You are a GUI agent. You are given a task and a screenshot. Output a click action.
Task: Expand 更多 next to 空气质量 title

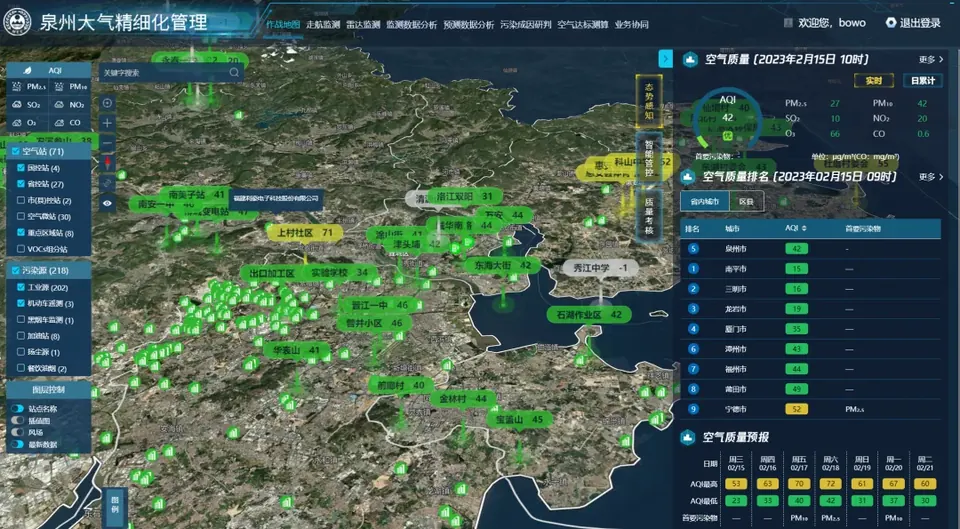point(931,59)
